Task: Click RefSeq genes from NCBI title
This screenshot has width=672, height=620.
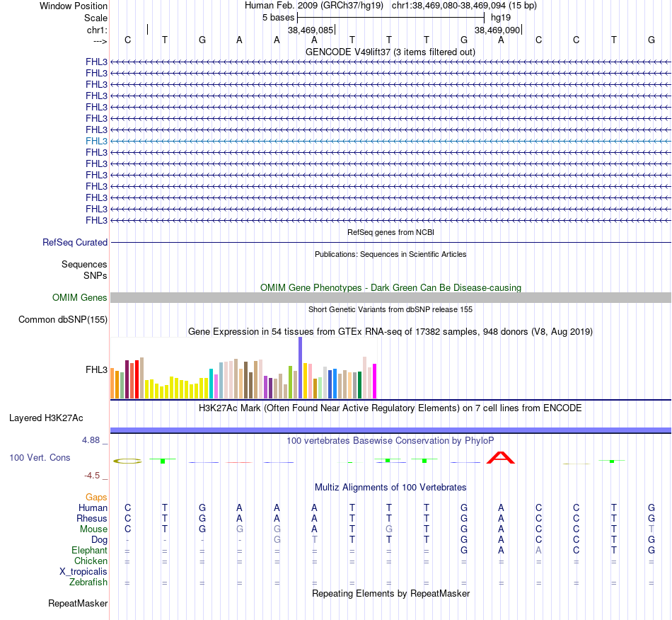Action: pos(390,232)
